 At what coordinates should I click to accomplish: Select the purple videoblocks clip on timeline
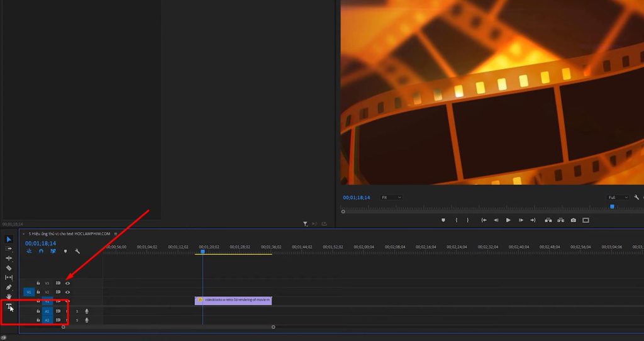(233, 300)
